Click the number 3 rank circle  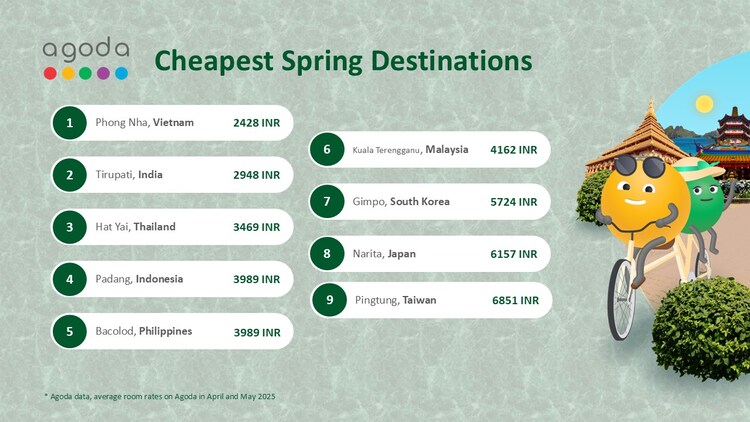70,227
